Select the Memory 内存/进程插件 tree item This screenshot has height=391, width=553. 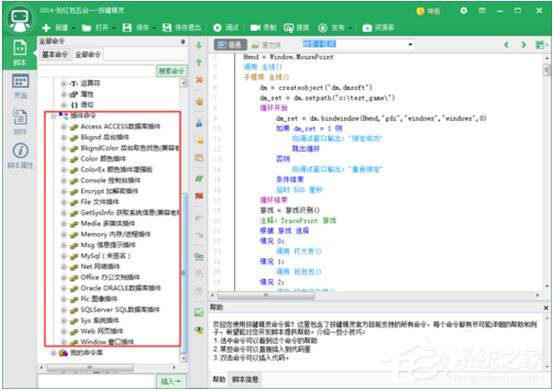[115, 234]
